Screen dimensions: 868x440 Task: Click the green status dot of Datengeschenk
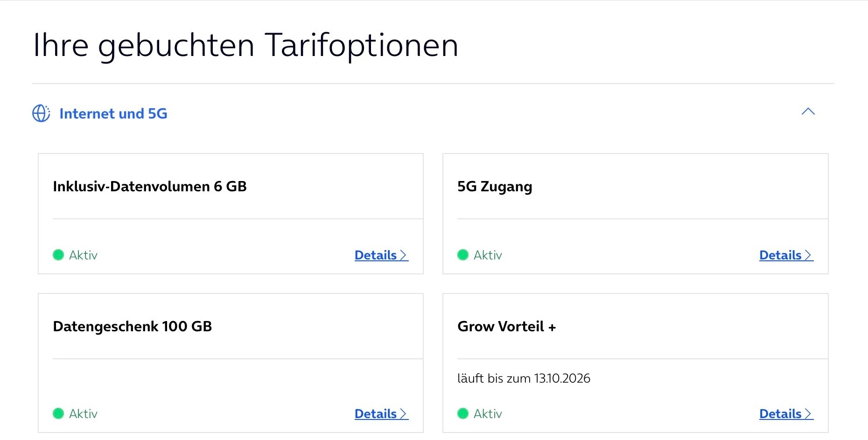coord(58,413)
